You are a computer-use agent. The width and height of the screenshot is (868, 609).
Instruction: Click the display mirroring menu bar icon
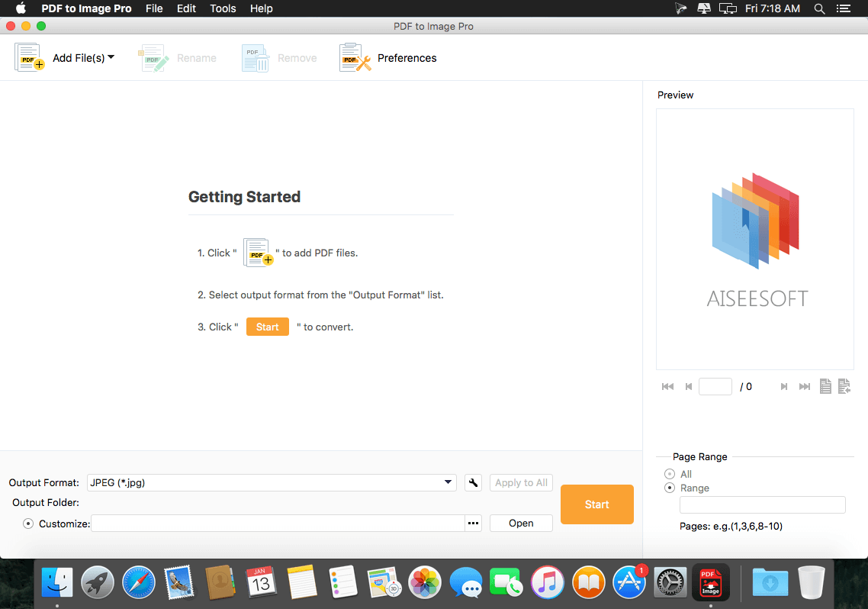tap(728, 8)
